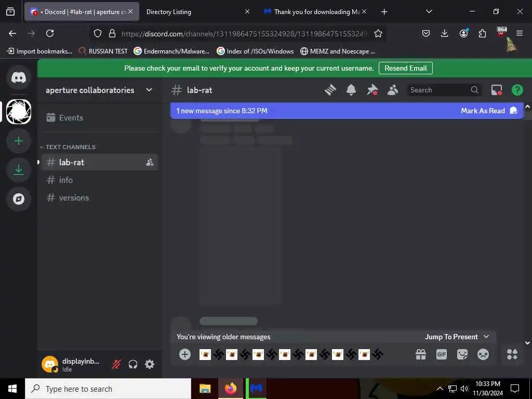
Task: Open server Events
Action: click(x=100, y=118)
